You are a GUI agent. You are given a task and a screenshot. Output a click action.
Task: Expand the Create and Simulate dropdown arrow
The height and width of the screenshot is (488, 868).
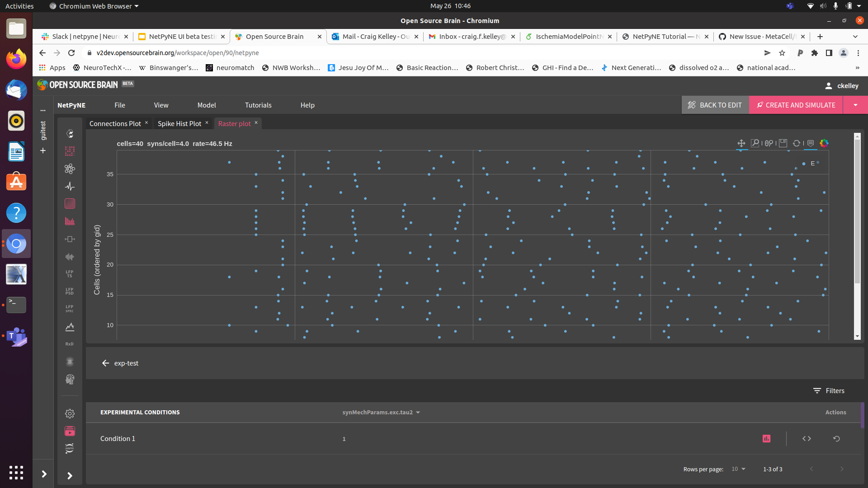(x=855, y=105)
